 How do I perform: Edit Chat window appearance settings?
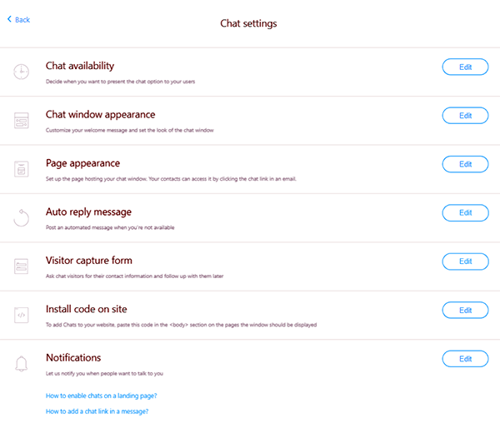[x=465, y=116]
